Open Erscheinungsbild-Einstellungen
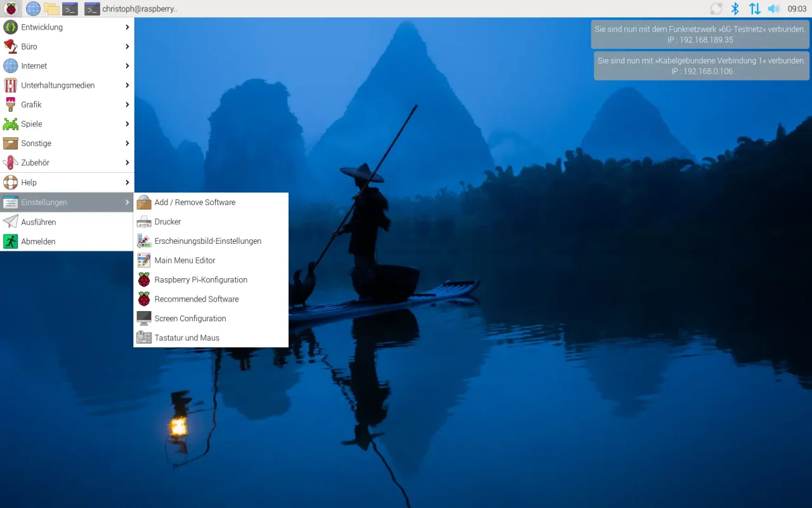 click(x=207, y=241)
